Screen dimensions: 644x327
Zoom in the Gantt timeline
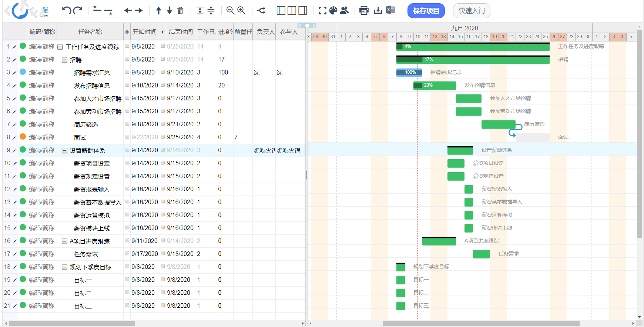pos(241,10)
